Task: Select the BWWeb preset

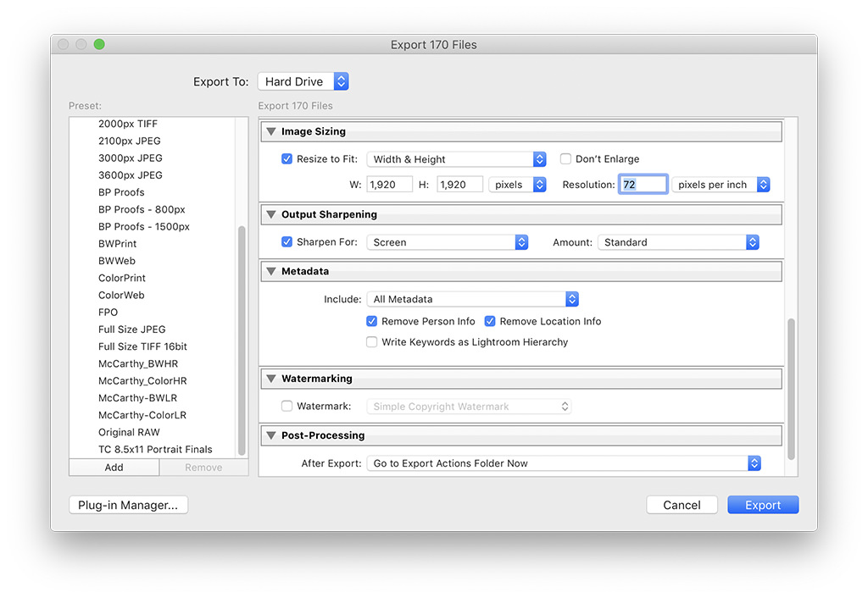Action: pyautogui.click(x=117, y=261)
